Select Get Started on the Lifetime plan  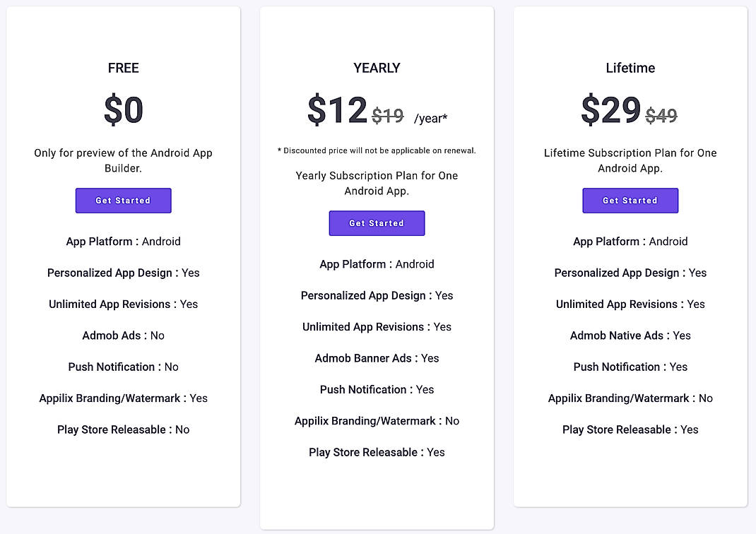[x=630, y=201]
